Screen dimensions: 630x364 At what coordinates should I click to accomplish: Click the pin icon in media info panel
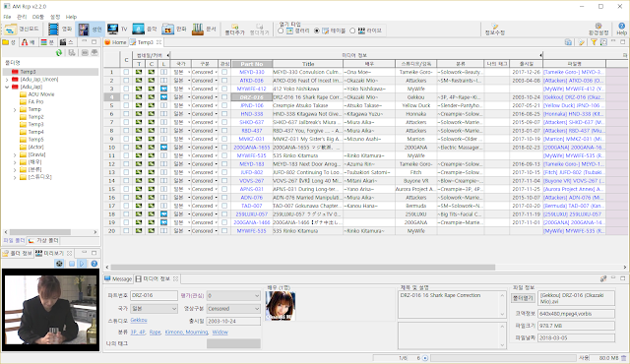(x=603, y=278)
